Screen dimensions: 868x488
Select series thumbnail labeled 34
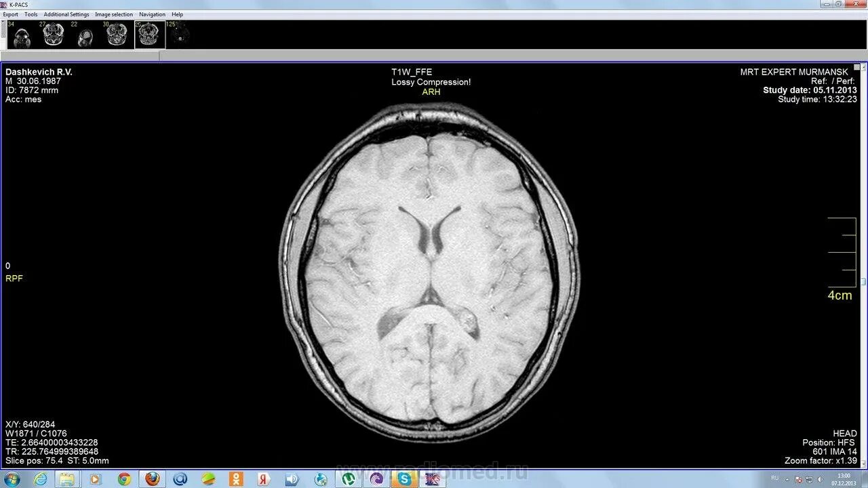[x=21, y=35]
